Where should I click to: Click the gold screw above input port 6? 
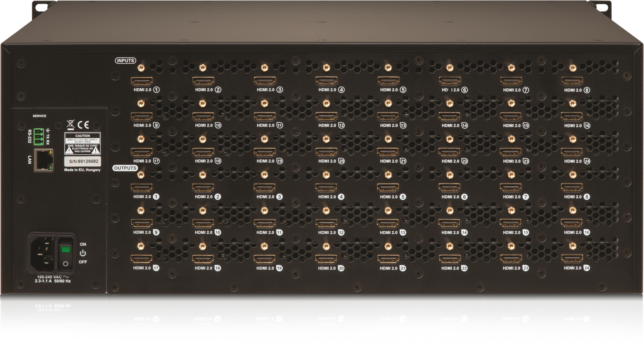pos(450,68)
